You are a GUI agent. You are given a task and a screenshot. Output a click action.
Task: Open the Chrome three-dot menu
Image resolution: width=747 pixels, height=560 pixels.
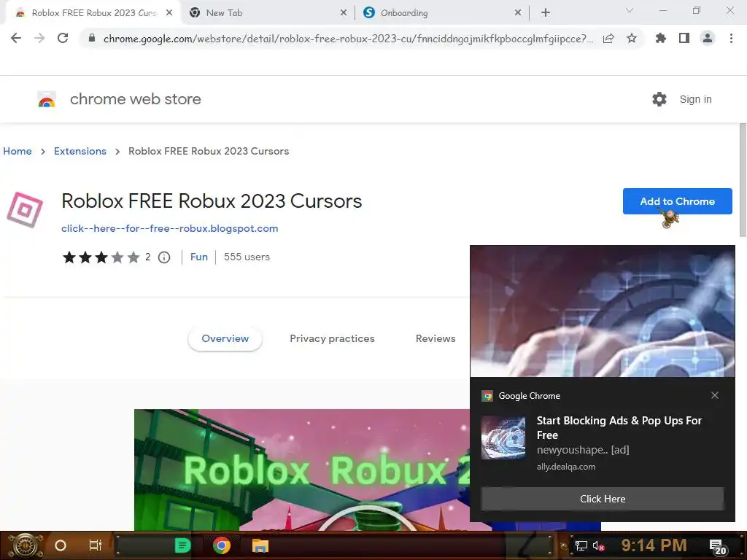731,38
